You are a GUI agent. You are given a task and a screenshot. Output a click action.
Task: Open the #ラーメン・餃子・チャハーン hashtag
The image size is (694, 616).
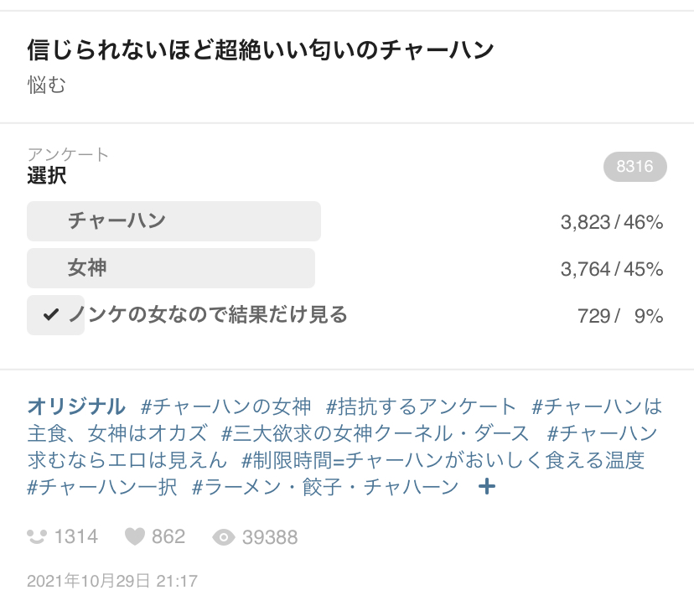[325, 487]
